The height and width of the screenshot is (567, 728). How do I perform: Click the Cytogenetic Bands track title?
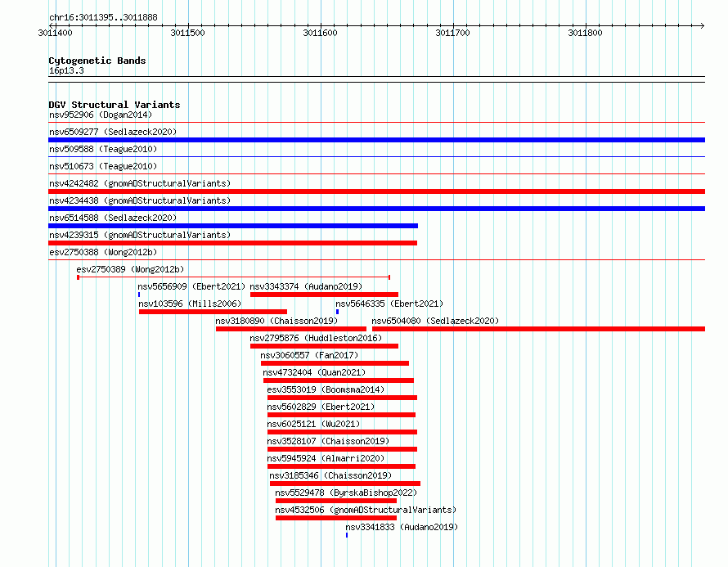coord(97,61)
